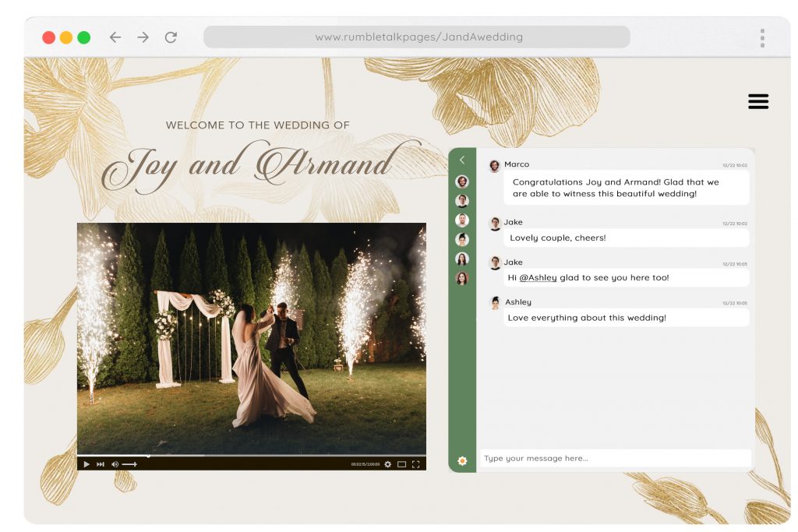Play the wedding video

tap(86, 463)
